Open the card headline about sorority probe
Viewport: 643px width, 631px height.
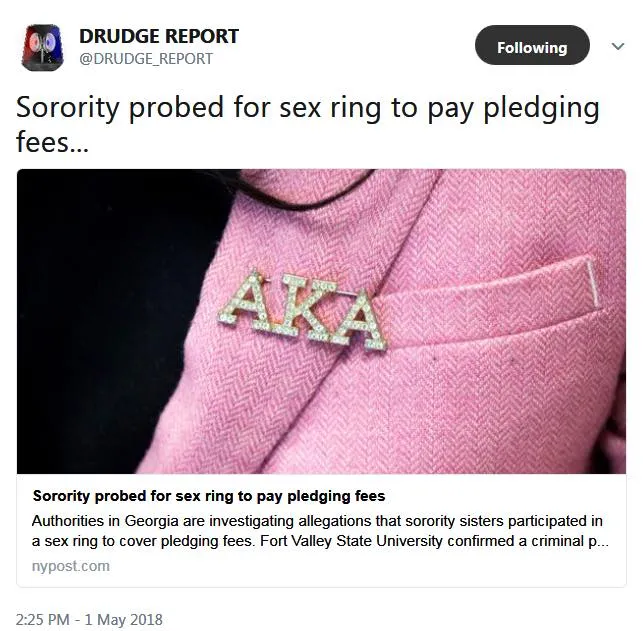pyautogui.click(x=209, y=496)
